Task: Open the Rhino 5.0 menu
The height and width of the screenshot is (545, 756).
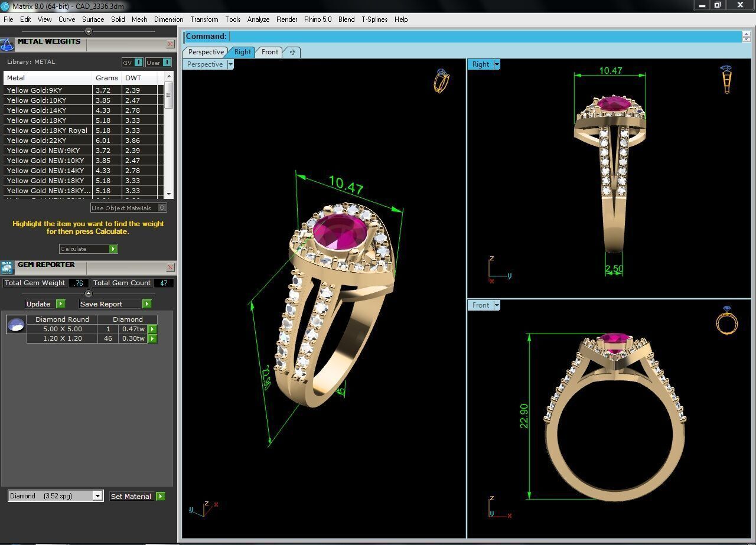Action: (x=318, y=19)
